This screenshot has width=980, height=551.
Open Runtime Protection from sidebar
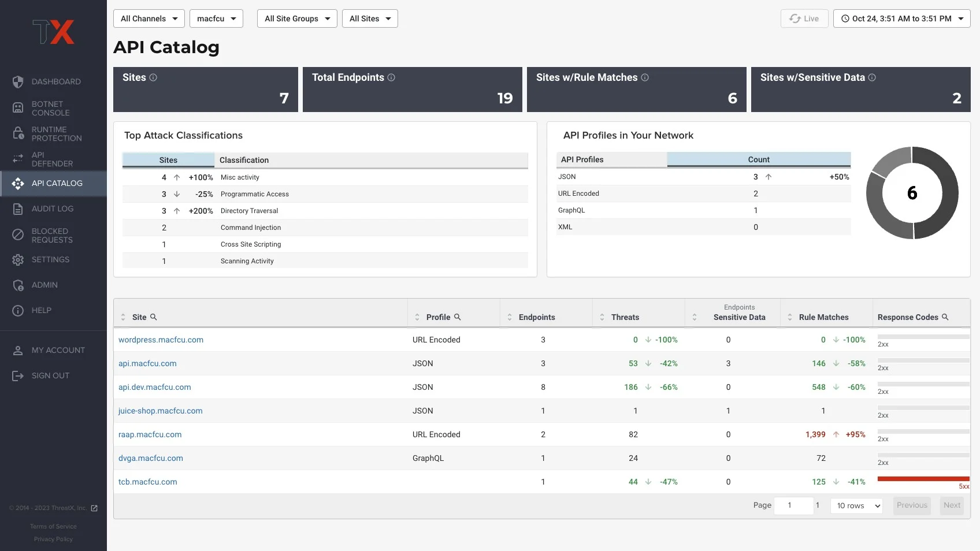coord(53,133)
